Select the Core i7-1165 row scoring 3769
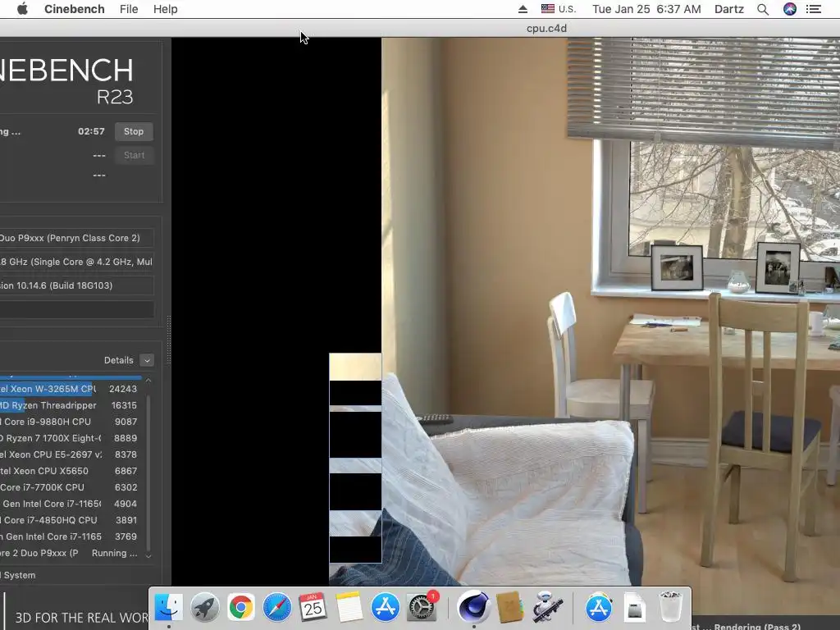This screenshot has width=840, height=630. point(71,536)
